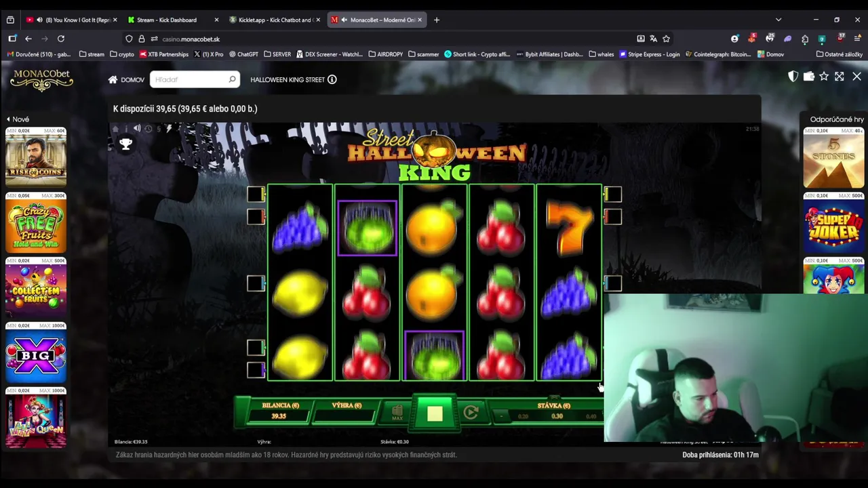Select the MonacoBet browser tab
This screenshot has height=488, width=868.
pos(377,20)
